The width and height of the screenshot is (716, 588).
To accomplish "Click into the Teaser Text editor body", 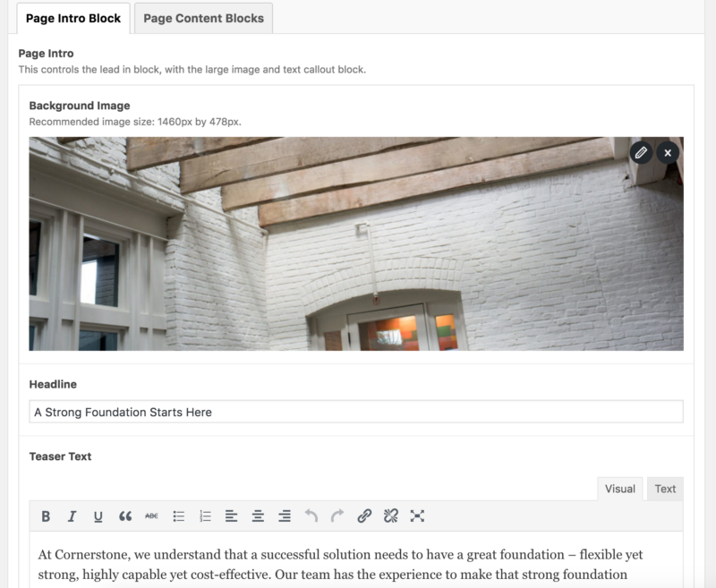I will click(x=356, y=559).
